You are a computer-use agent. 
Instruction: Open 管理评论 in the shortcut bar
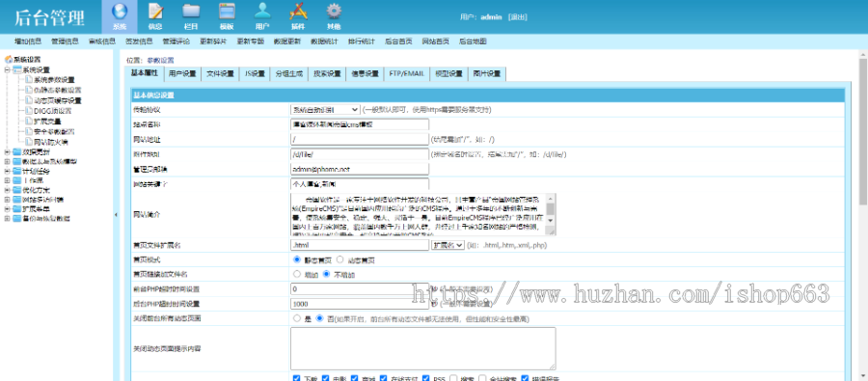point(176,41)
